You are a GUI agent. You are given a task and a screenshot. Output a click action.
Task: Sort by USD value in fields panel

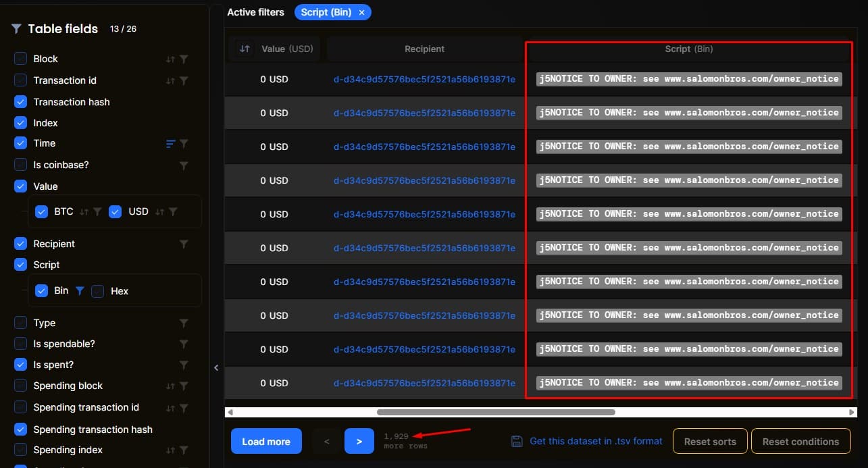(x=159, y=212)
